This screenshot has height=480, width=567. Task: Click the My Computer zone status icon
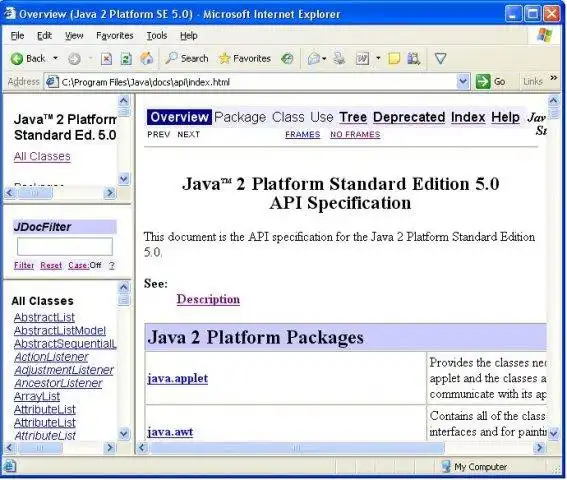(446, 467)
